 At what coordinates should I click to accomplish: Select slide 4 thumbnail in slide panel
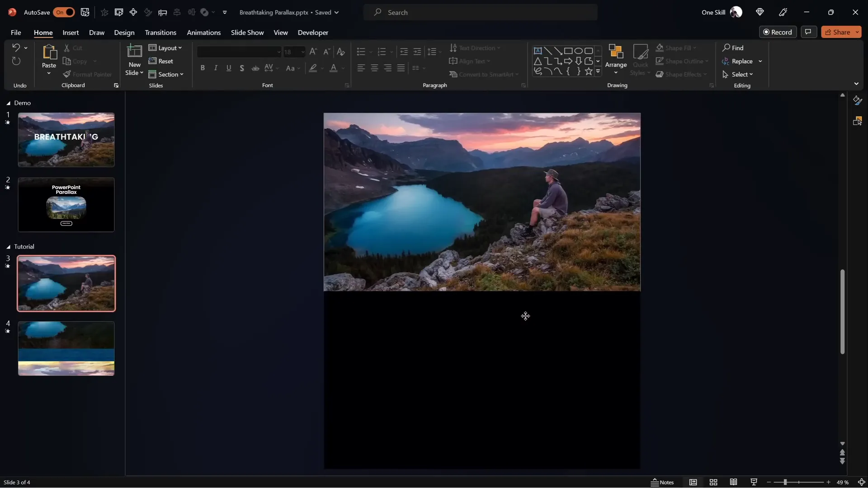point(66,348)
